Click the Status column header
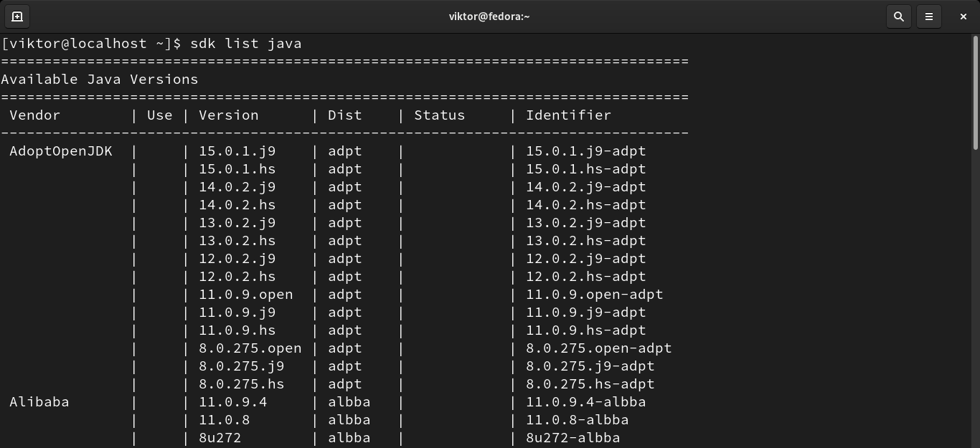 point(439,115)
